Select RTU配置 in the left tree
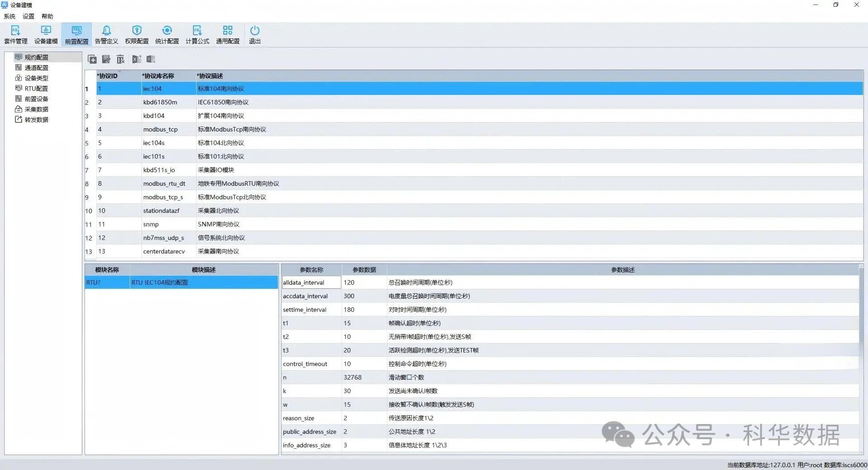868x470 pixels. coord(36,89)
